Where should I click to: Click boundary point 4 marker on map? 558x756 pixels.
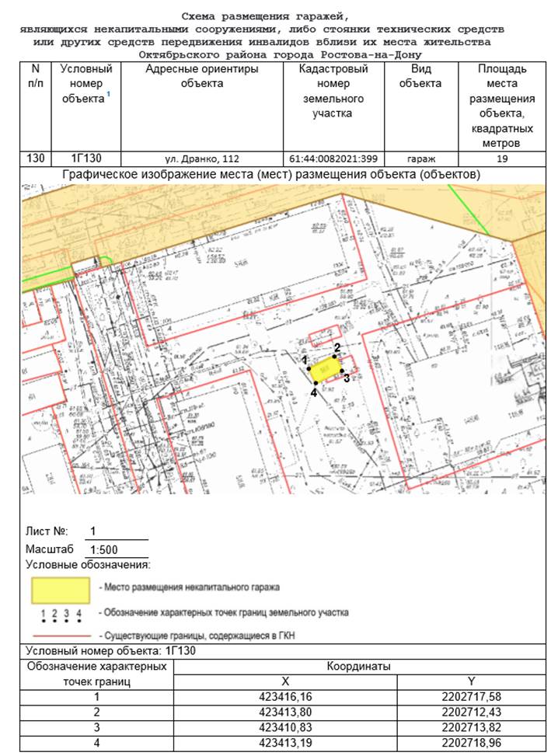point(316,383)
